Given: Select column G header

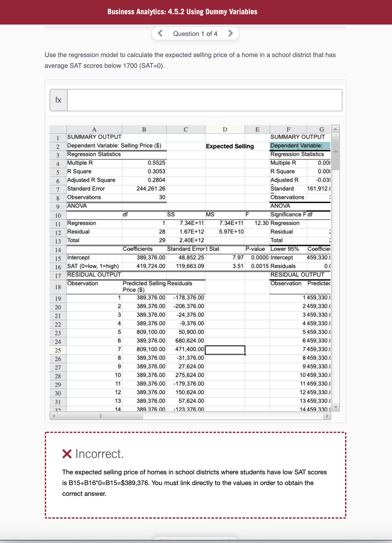Looking at the screenshot, I should point(319,129).
